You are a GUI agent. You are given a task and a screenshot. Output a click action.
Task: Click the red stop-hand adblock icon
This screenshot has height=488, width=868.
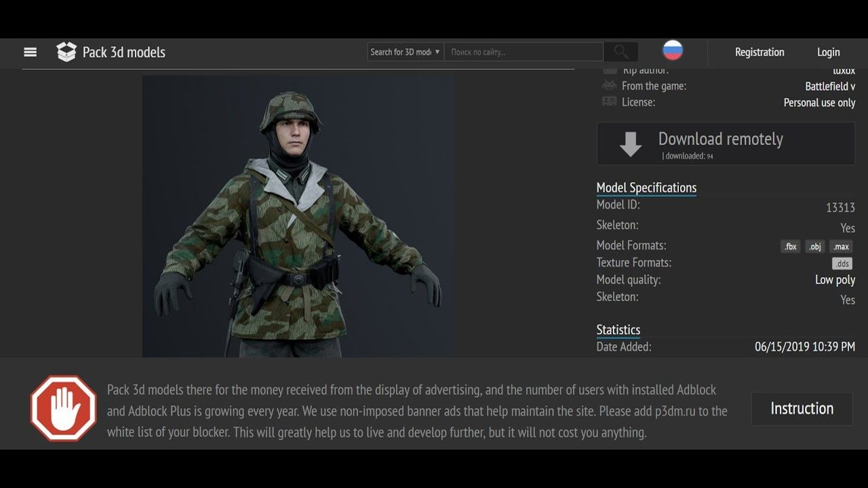click(x=64, y=409)
